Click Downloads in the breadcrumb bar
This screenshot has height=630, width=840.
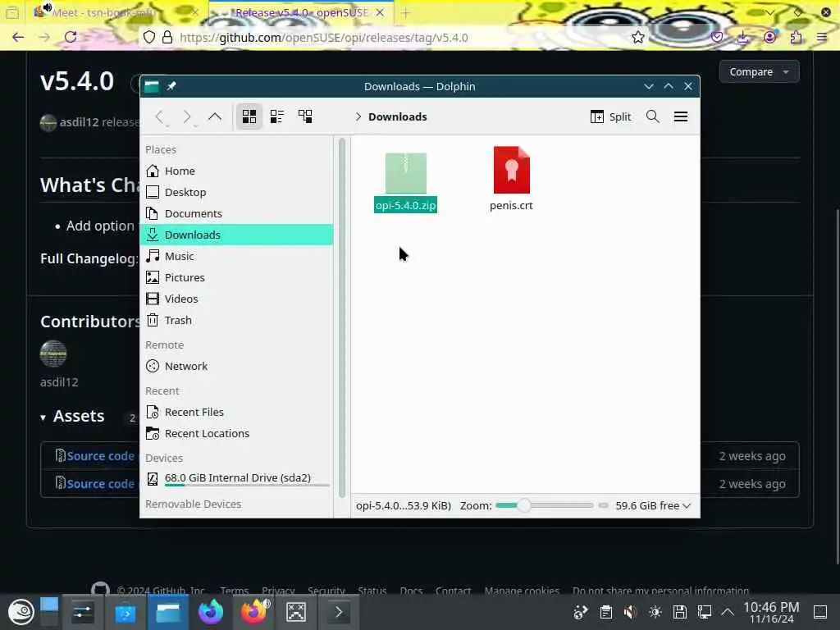click(x=398, y=116)
